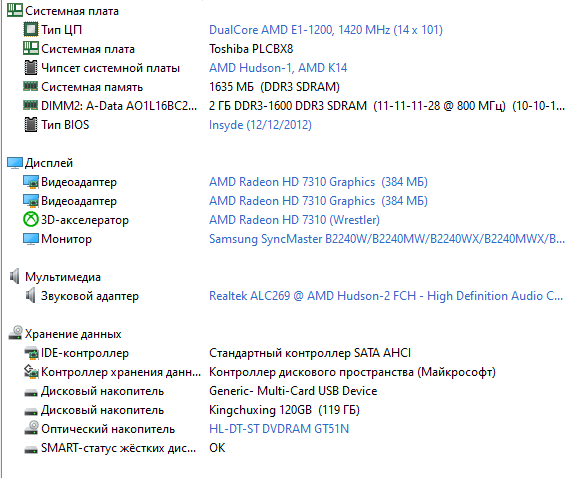The width and height of the screenshot is (574, 478).
Task: Select the Дисплей section header
Action: (49, 163)
